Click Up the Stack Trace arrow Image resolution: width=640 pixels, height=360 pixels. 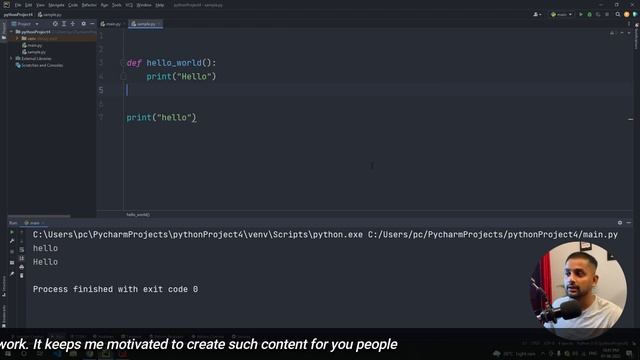click(x=22, y=232)
